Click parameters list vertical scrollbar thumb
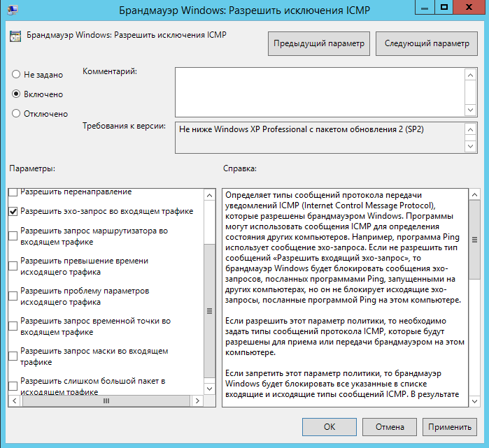The width and height of the screenshot is (489, 448). 210,311
